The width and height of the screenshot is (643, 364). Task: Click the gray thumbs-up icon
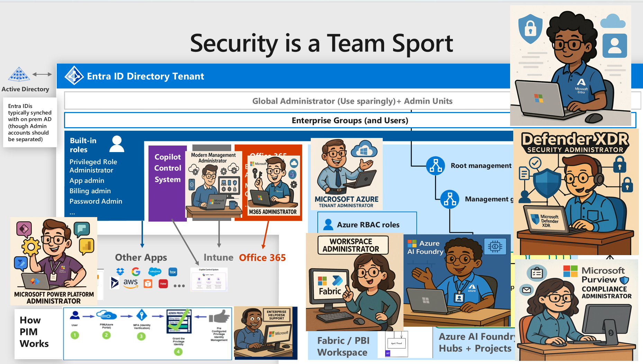click(219, 317)
